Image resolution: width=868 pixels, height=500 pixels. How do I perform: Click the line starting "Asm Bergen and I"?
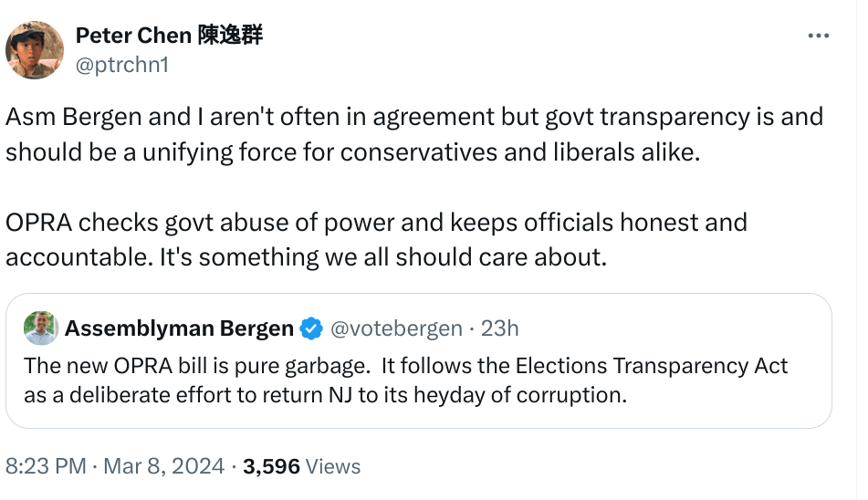(414, 117)
